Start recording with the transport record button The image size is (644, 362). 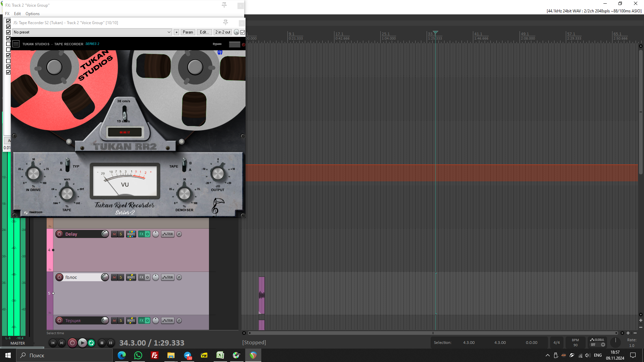(72, 343)
